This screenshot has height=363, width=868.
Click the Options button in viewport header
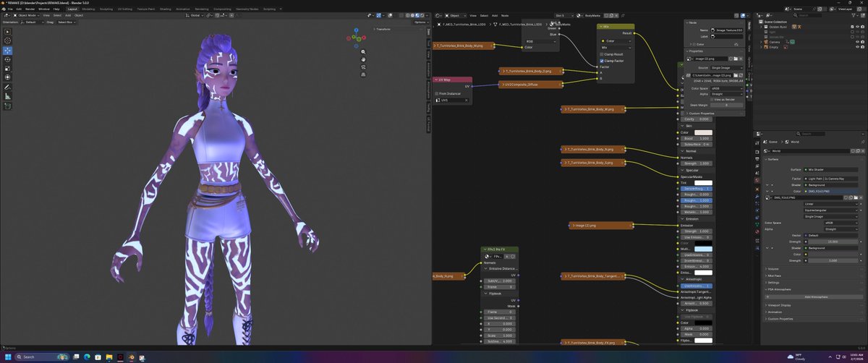tap(420, 22)
